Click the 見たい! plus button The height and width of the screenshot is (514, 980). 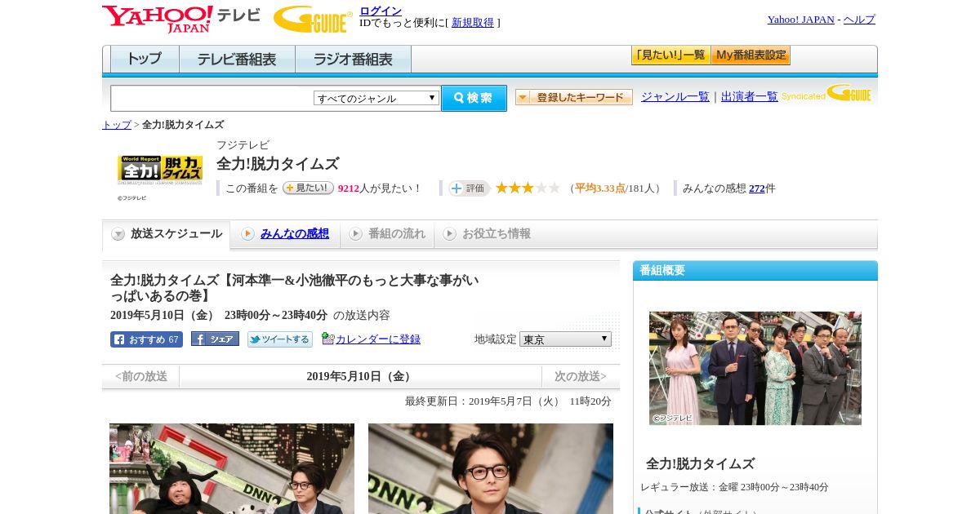[308, 188]
